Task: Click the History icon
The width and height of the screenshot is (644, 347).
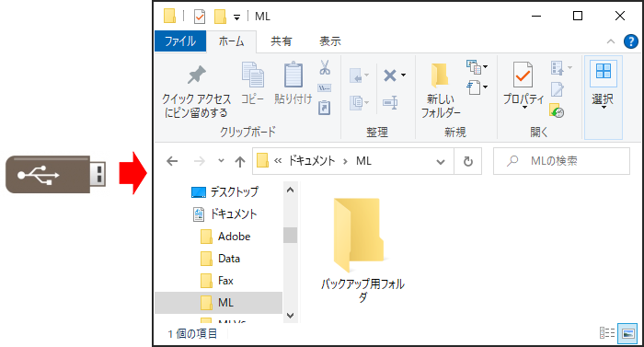Action: (x=557, y=110)
